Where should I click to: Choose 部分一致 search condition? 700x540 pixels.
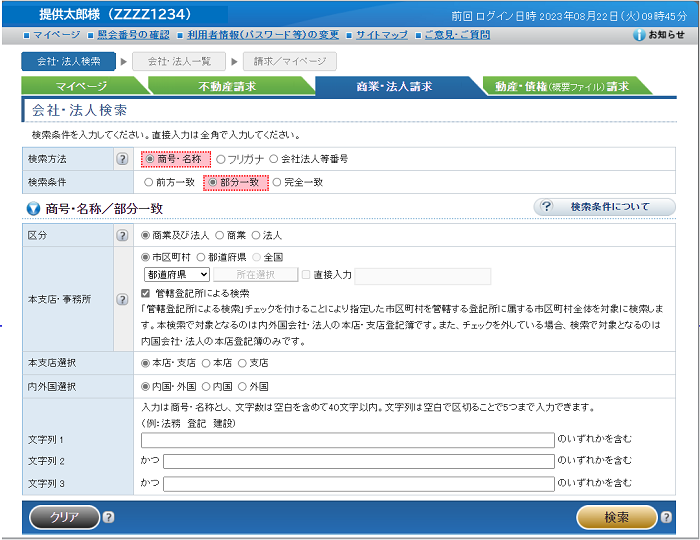pyautogui.click(x=212, y=182)
